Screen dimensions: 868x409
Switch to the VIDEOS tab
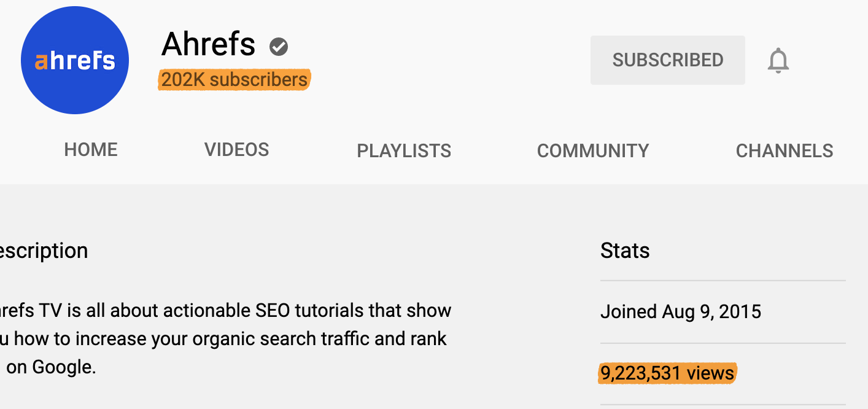pyautogui.click(x=236, y=149)
